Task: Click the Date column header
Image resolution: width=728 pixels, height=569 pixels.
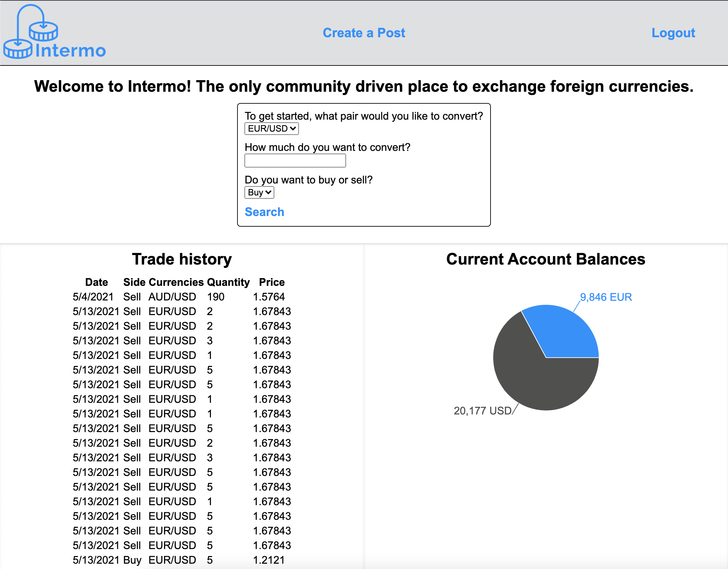Action: point(96,282)
